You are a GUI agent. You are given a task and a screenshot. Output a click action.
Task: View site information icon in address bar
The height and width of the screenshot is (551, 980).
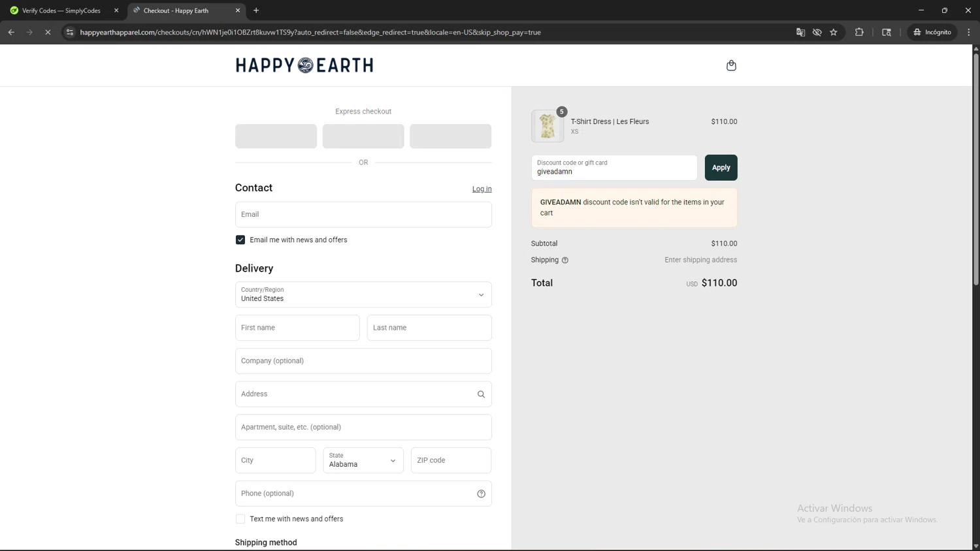[70, 32]
